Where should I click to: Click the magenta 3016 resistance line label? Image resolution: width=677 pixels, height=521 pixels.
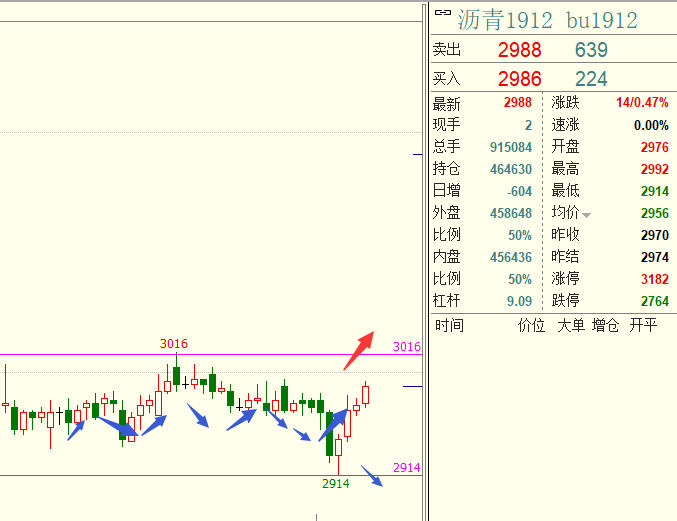tap(407, 347)
